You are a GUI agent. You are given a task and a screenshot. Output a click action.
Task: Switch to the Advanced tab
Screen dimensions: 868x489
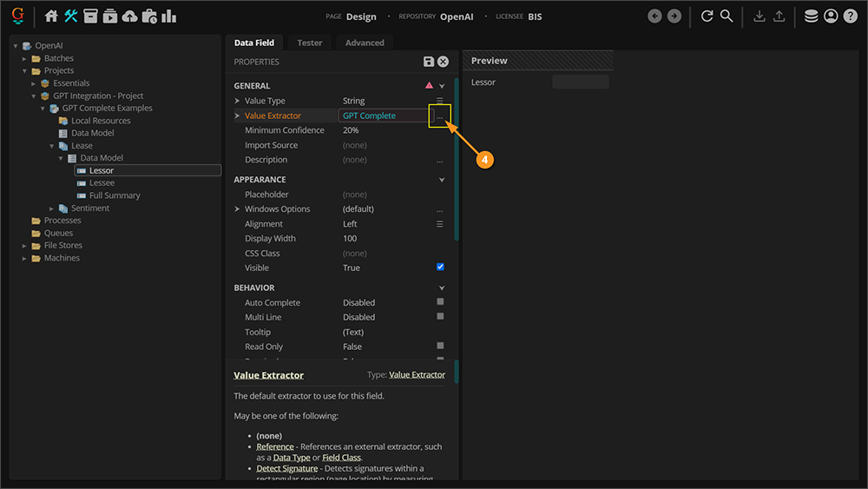(x=365, y=43)
